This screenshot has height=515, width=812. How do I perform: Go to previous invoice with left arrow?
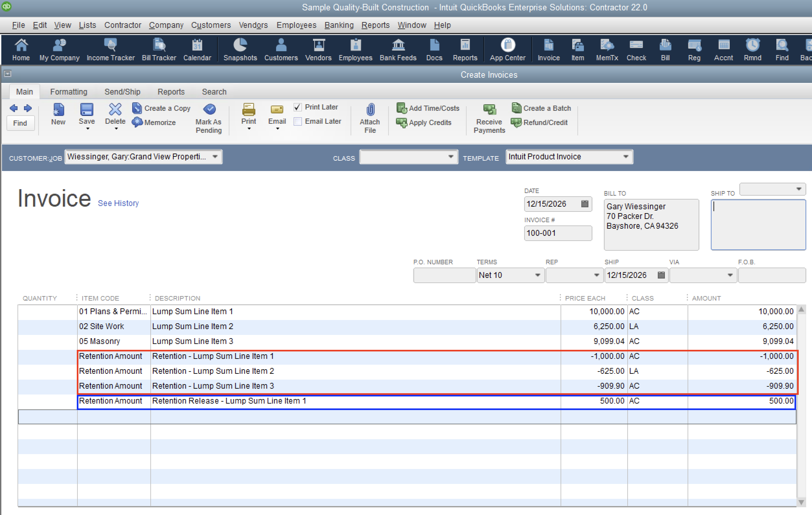[14, 108]
